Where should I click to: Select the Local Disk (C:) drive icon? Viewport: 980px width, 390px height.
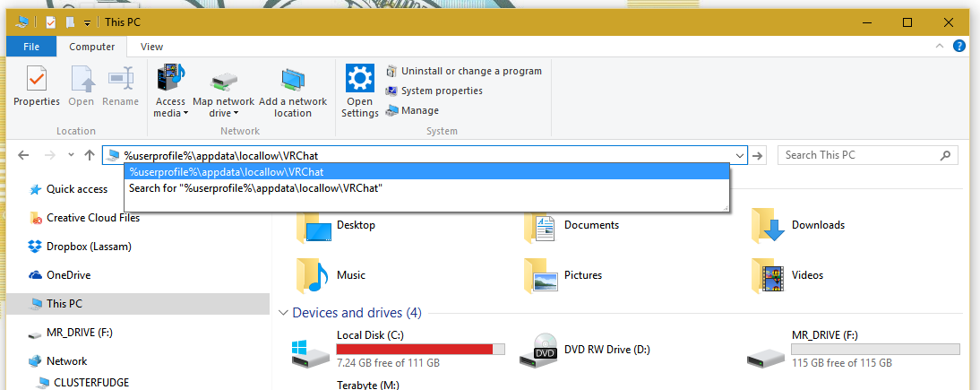click(x=311, y=353)
